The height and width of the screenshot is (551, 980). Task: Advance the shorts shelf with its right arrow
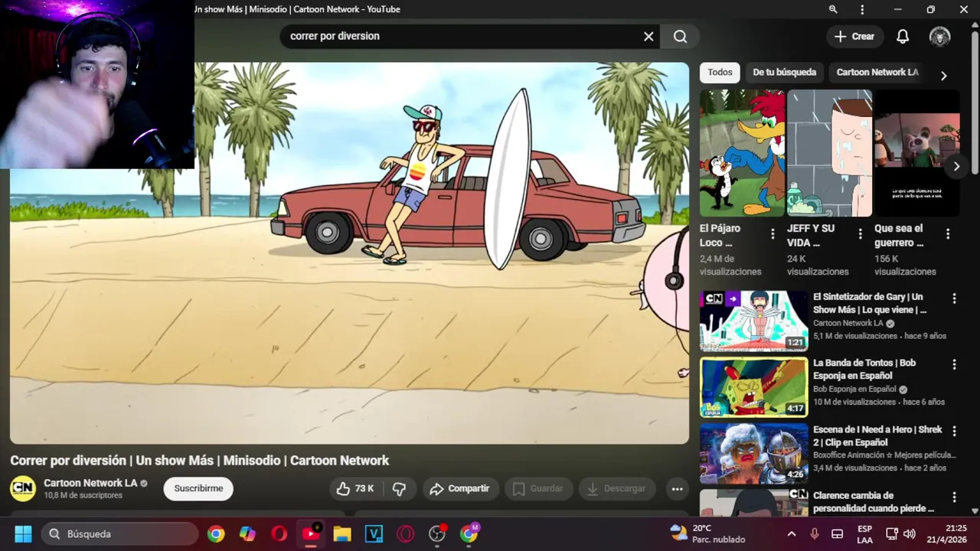click(956, 166)
